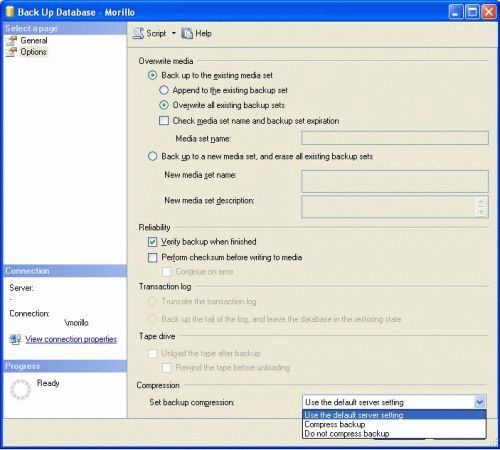Tick Check media set name and expiration
Viewport: 500px width, 450px height.
pyautogui.click(x=164, y=120)
